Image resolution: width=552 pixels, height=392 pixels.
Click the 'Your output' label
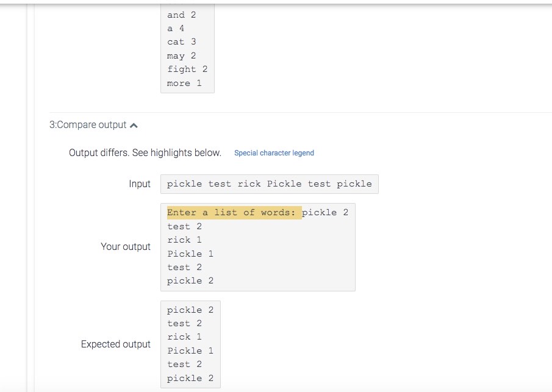[x=126, y=247]
